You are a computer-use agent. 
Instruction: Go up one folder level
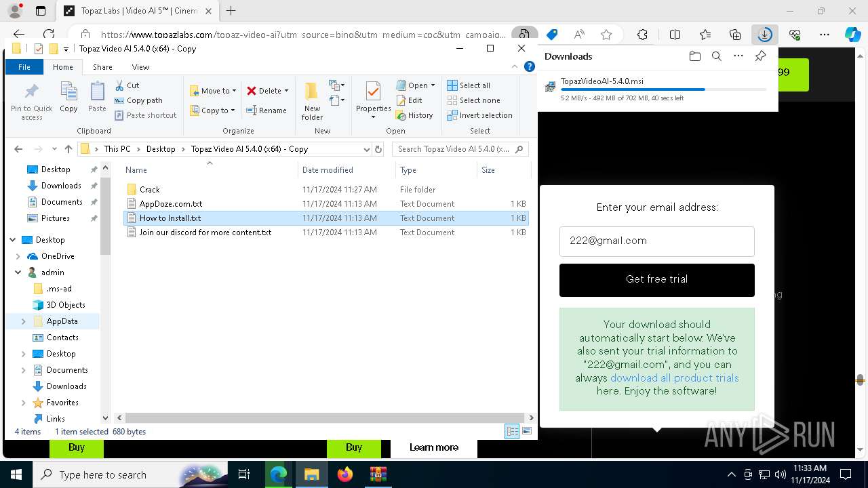68,149
